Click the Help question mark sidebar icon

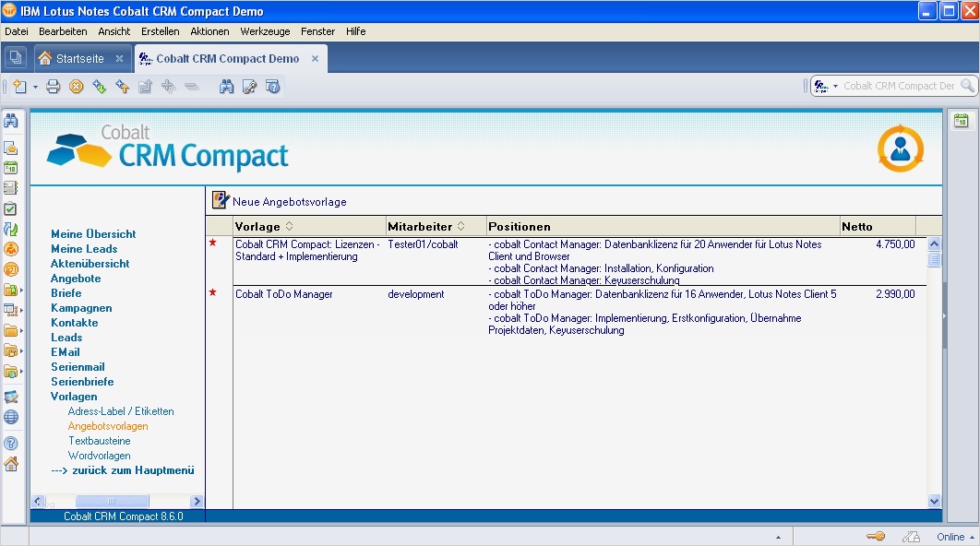point(11,444)
